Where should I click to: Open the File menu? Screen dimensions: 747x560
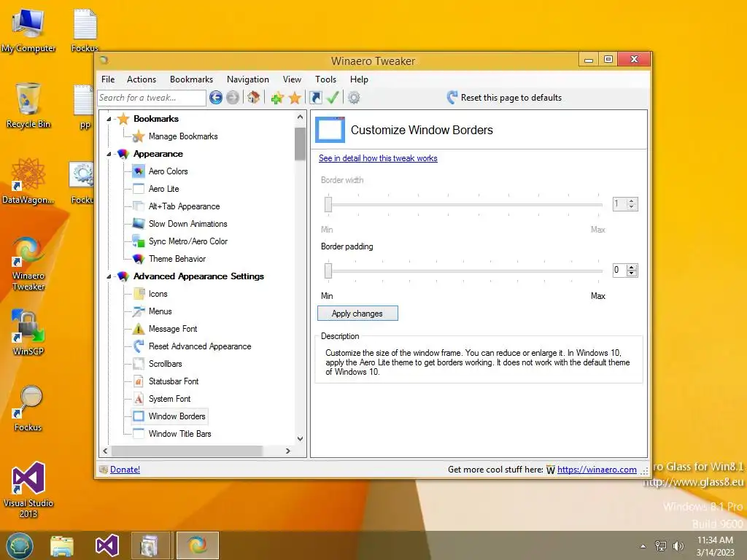click(x=108, y=79)
